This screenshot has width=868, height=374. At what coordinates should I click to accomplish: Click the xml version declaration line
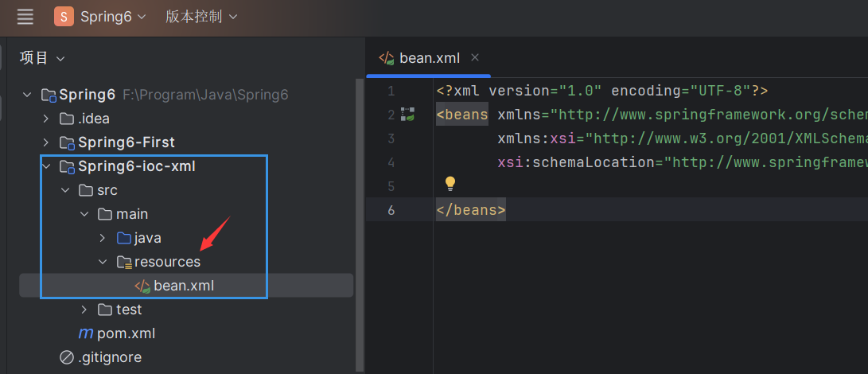[x=602, y=91]
